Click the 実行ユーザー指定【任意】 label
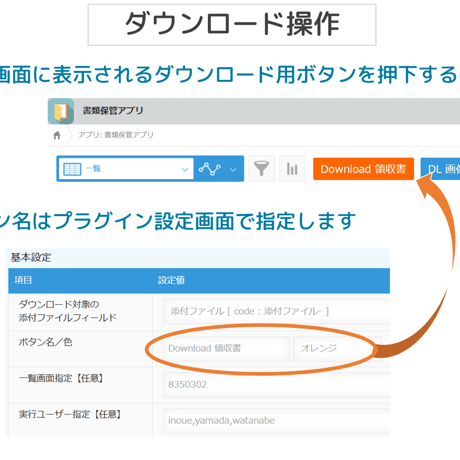The image size is (460, 460). coord(70,414)
